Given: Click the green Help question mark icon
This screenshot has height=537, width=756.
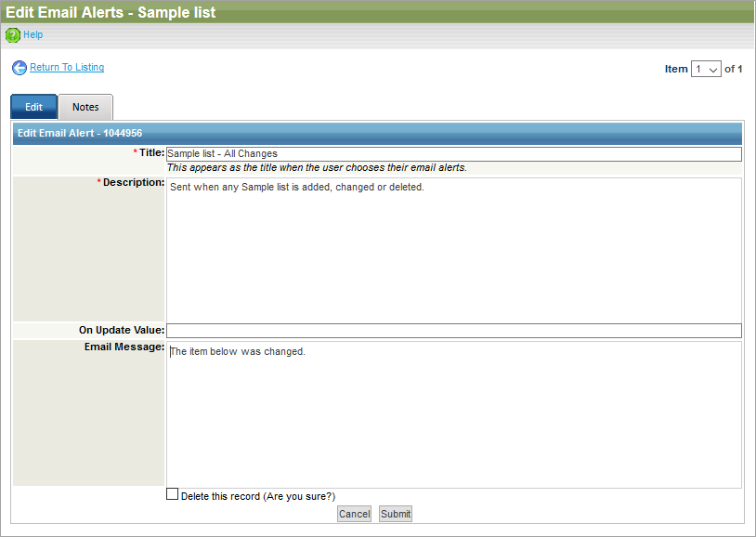Looking at the screenshot, I should (x=12, y=35).
